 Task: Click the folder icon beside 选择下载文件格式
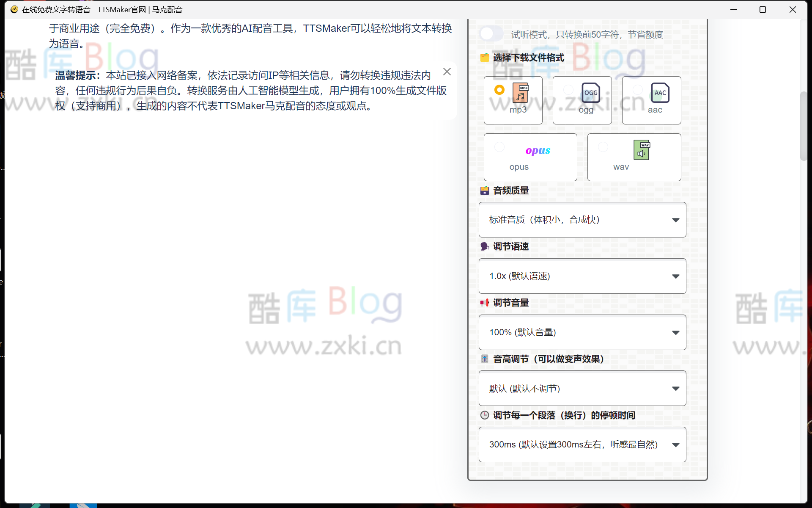tap(485, 58)
